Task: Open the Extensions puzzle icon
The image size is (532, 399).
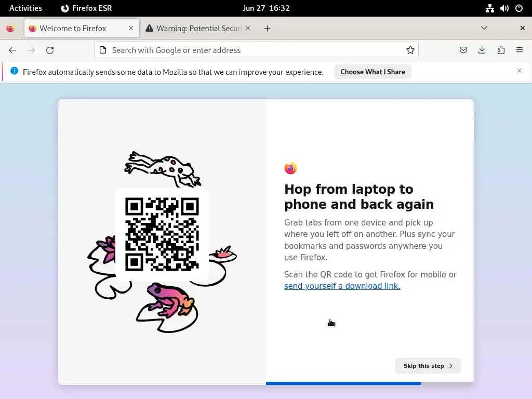Action: pyautogui.click(x=501, y=50)
